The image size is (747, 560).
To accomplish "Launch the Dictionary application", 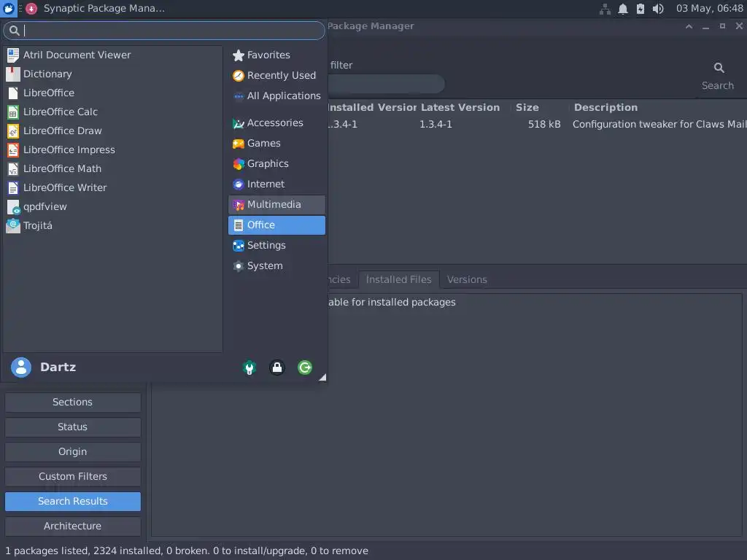I will 113,74.
